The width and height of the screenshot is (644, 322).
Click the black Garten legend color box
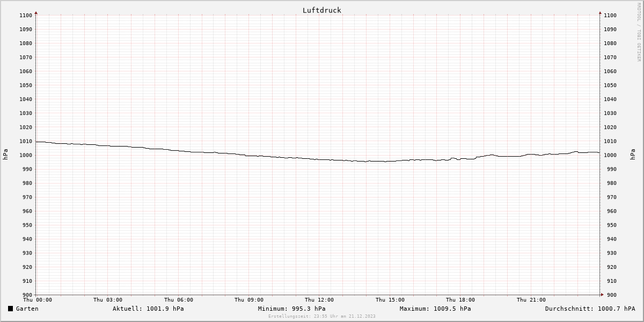tap(11, 309)
